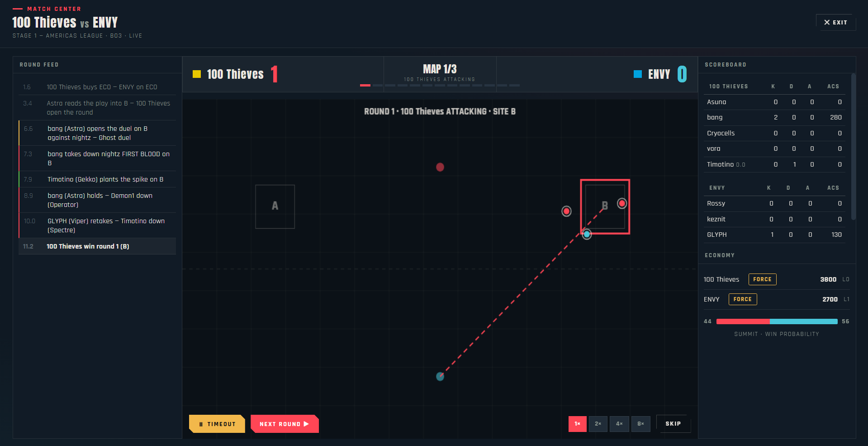
Task: Select vora in the scoreboard
Action: point(775,149)
